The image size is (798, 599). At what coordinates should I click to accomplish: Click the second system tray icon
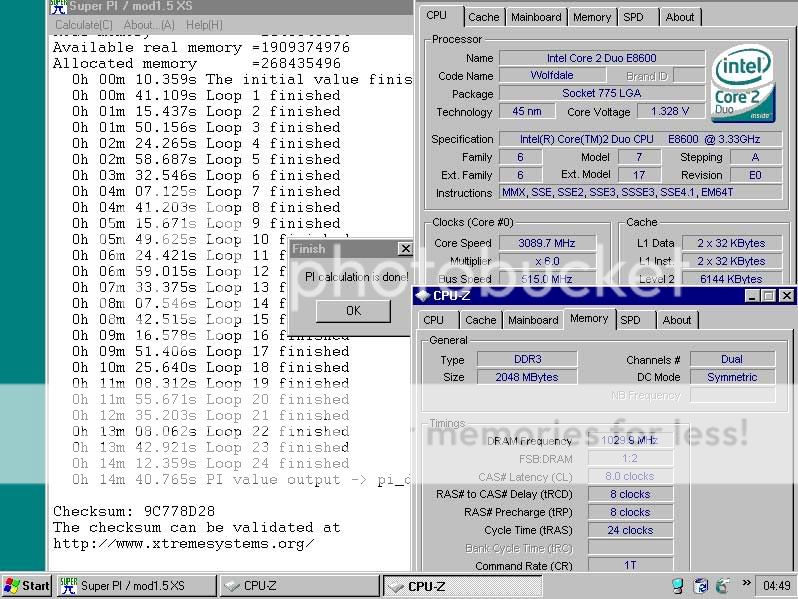point(701,586)
